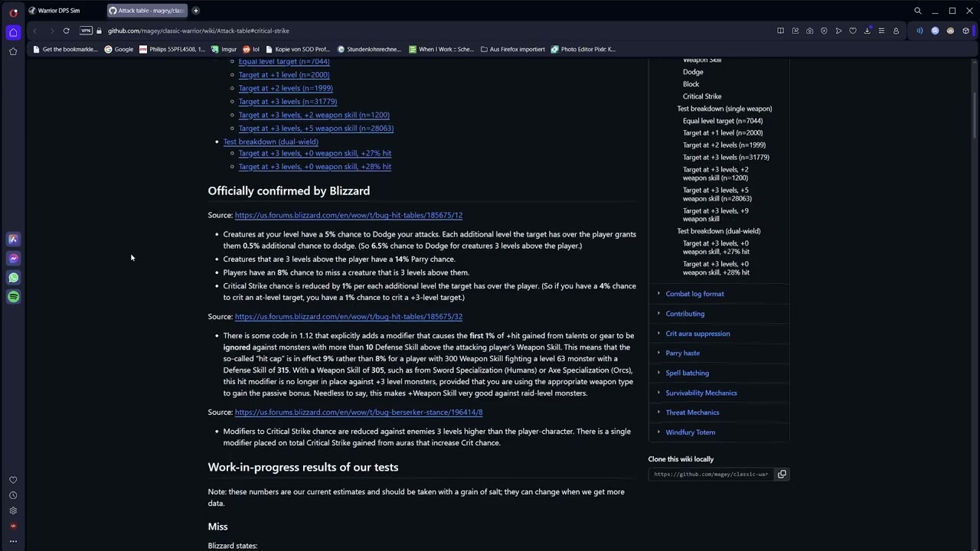Switch to the Warrior DPS Sim tab
This screenshot has height=551, width=980.
(58, 11)
